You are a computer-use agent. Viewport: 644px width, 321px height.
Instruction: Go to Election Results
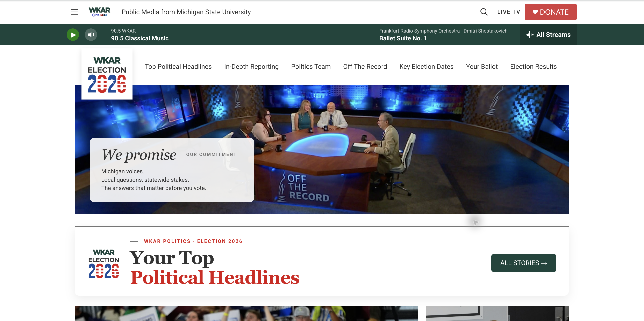point(533,67)
